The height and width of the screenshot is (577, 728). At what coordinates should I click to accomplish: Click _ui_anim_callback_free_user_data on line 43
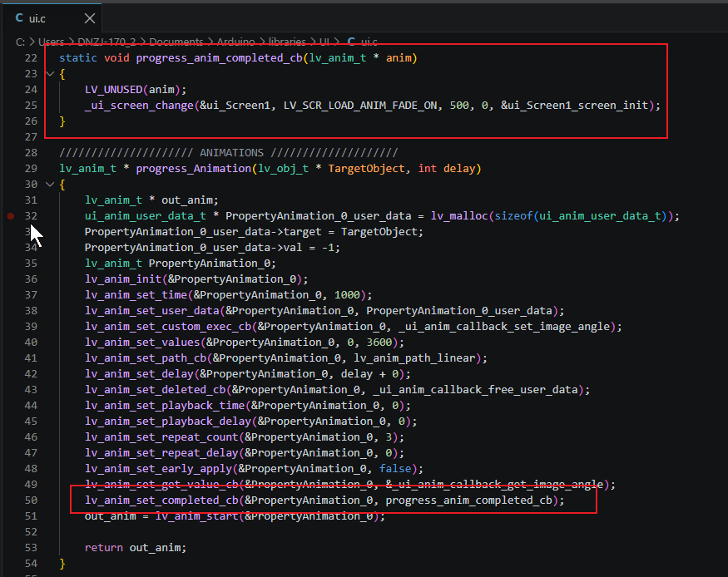[475, 390]
